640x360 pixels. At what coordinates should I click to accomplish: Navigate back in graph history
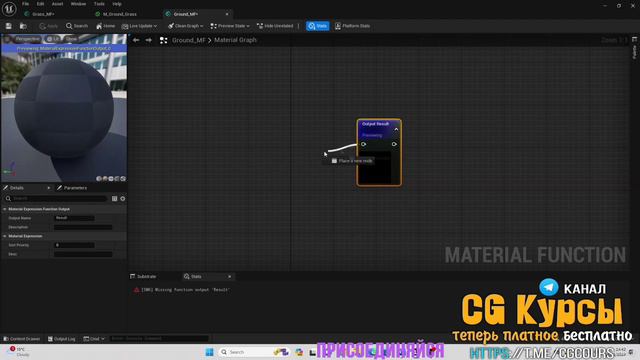[136, 40]
